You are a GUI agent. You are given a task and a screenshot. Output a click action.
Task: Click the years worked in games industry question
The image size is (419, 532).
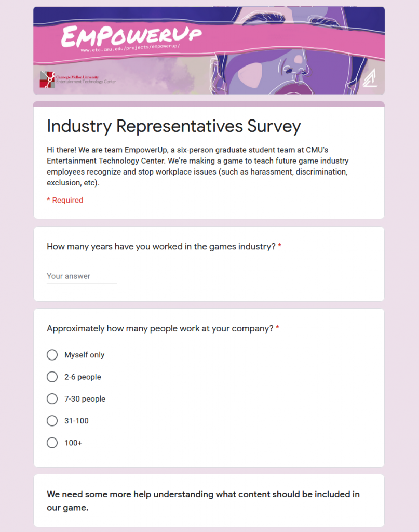click(x=161, y=247)
